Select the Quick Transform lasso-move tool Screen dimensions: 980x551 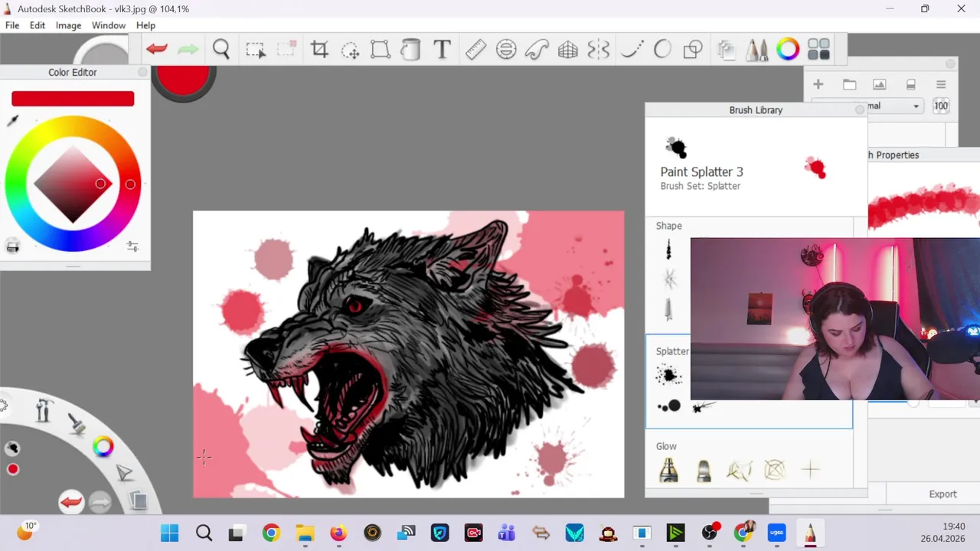point(350,51)
